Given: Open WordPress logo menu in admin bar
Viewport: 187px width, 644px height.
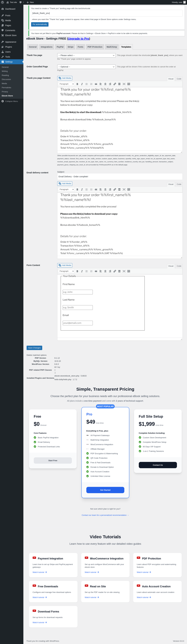Looking at the screenshot, I should (x=2, y=2).
